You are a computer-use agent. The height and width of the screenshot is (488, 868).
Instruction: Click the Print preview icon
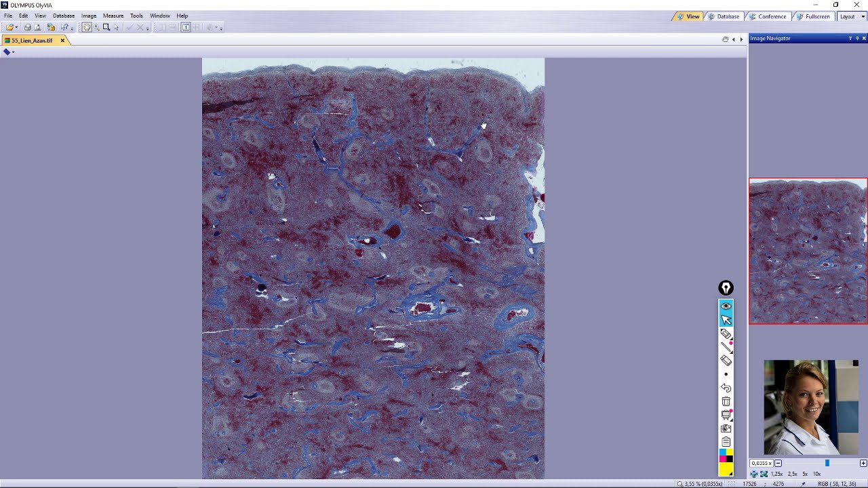click(37, 27)
